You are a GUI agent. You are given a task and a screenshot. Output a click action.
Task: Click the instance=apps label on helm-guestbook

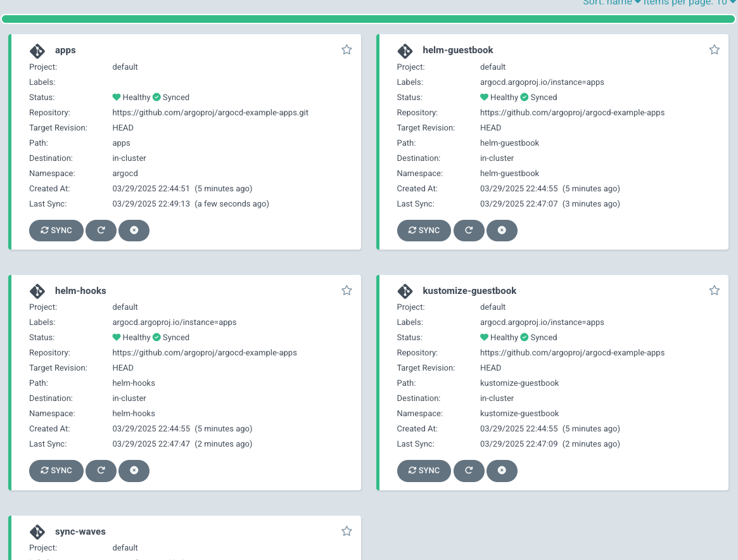(542, 82)
